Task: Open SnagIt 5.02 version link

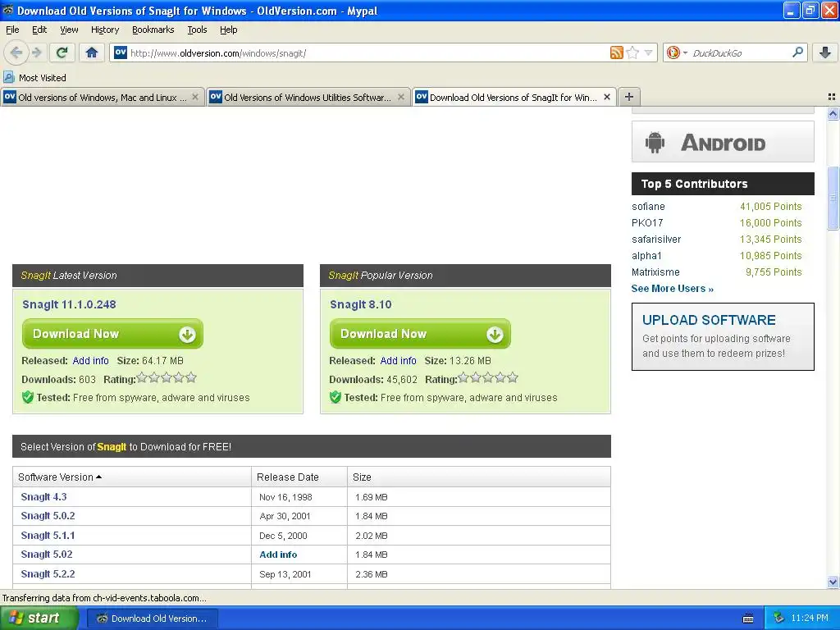Action: (x=47, y=555)
